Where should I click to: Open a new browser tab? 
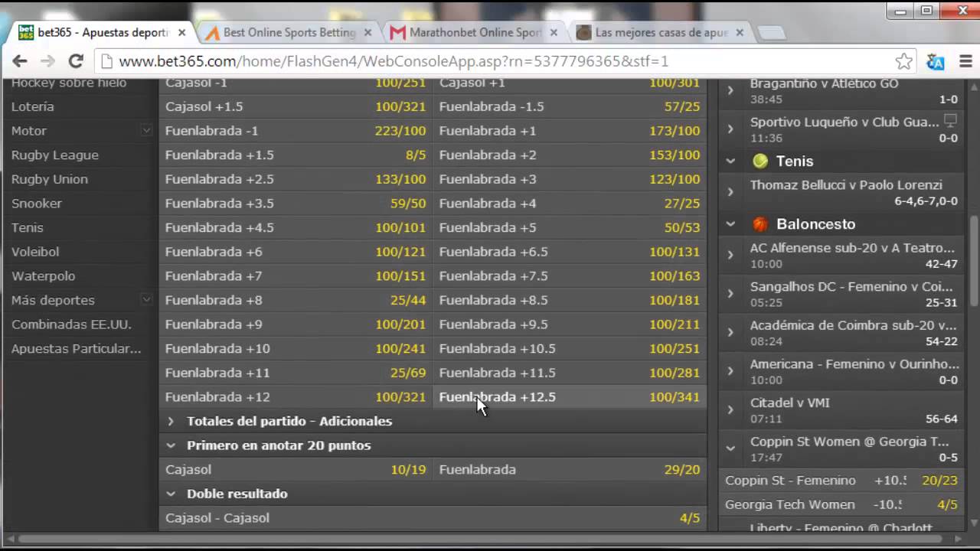(x=771, y=33)
